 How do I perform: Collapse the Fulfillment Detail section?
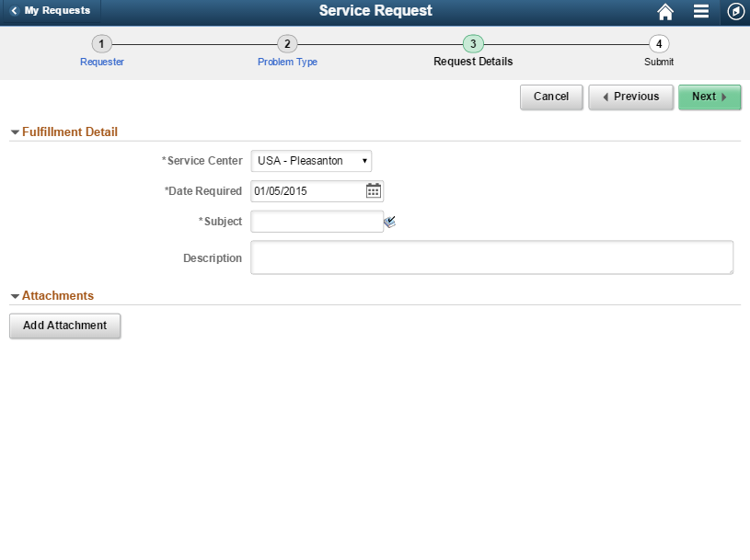[13, 131]
